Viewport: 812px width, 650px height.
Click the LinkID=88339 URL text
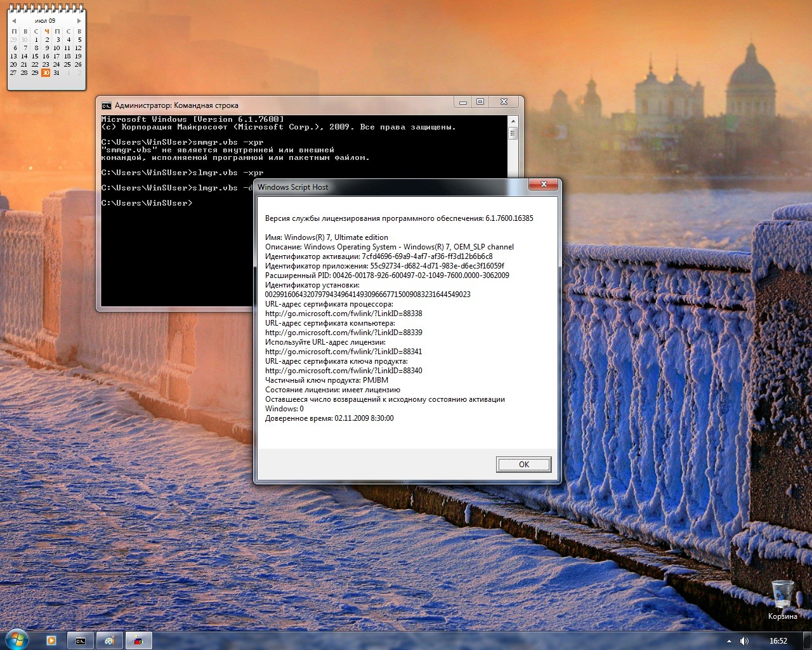343,333
